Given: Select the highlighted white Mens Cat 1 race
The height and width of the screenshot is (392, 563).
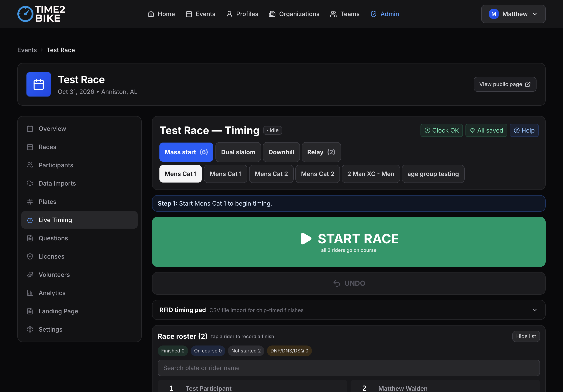Looking at the screenshot, I should coord(180,174).
